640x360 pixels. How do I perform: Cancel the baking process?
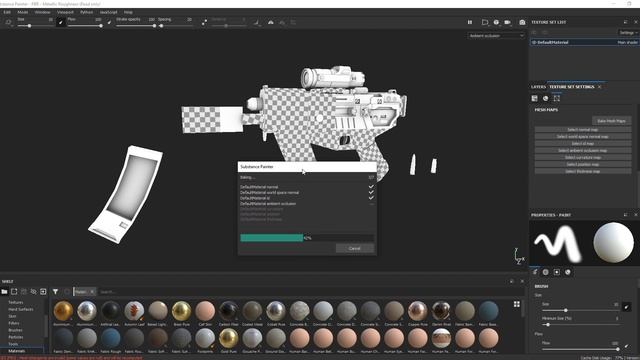click(x=354, y=248)
